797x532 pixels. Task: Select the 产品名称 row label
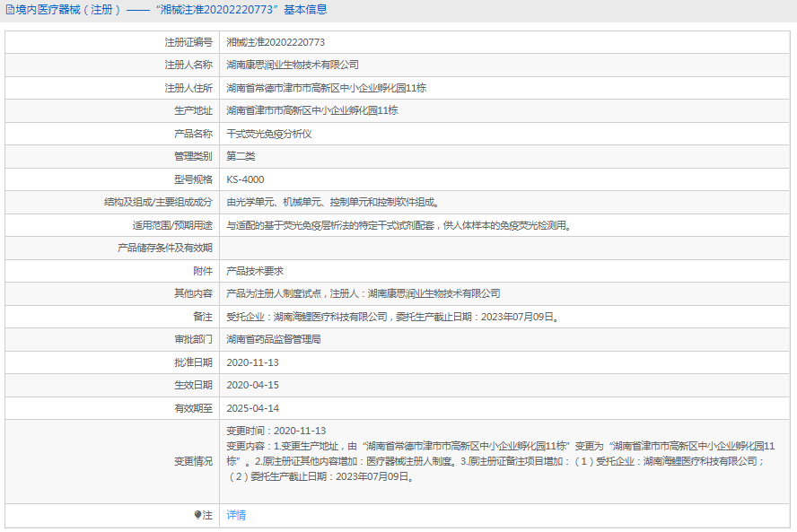(x=193, y=134)
